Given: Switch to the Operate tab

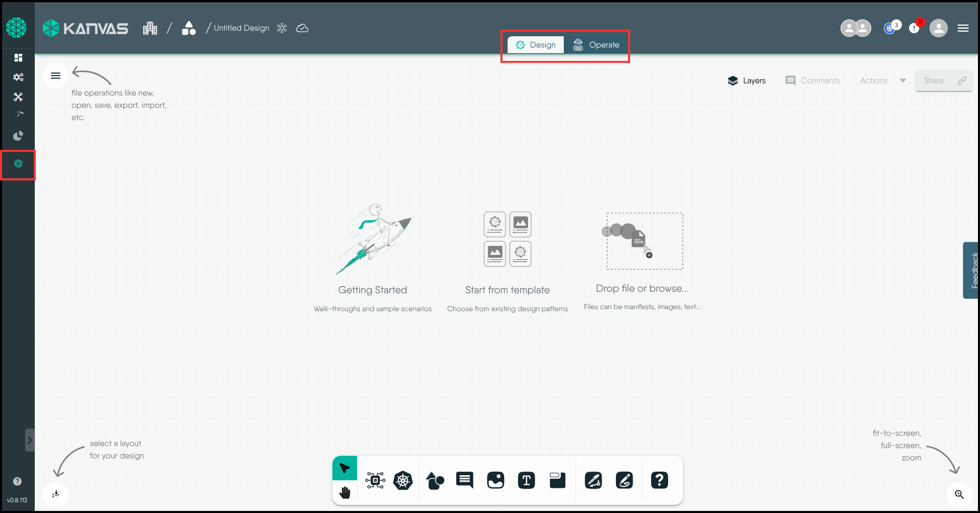Looking at the screenshot, I should coord(596,45).
